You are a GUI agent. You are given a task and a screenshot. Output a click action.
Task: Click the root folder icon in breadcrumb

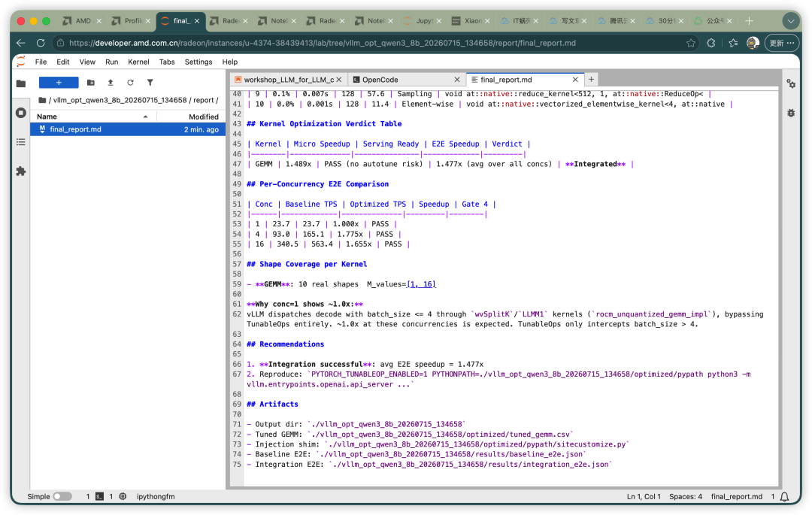(x=42, y=100)
